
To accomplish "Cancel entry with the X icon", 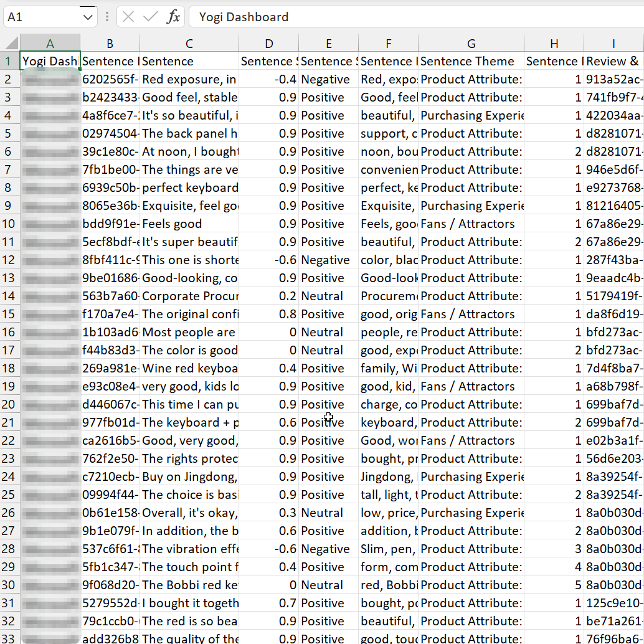I will (x=128, y=17).
